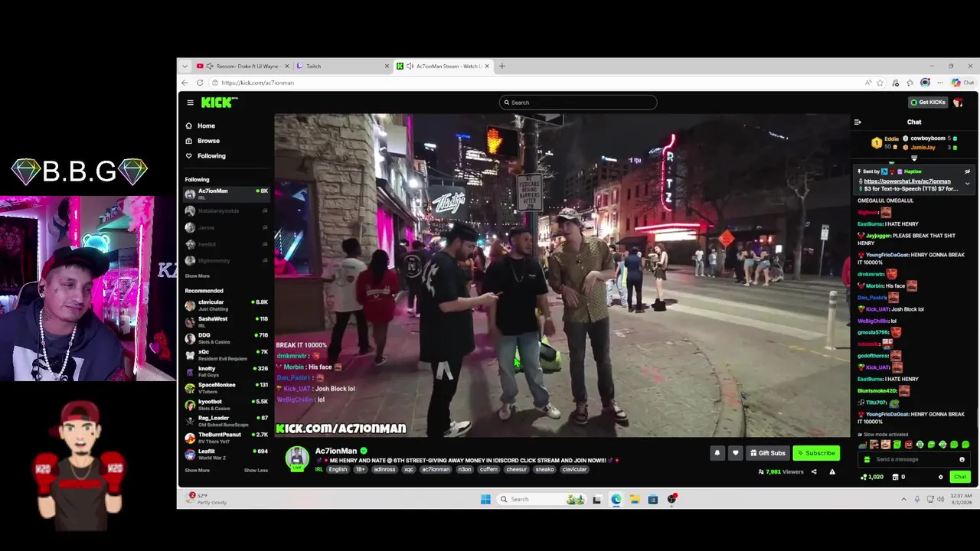
Task: Collapse the chat panel
Action: (x=857, y=122)
